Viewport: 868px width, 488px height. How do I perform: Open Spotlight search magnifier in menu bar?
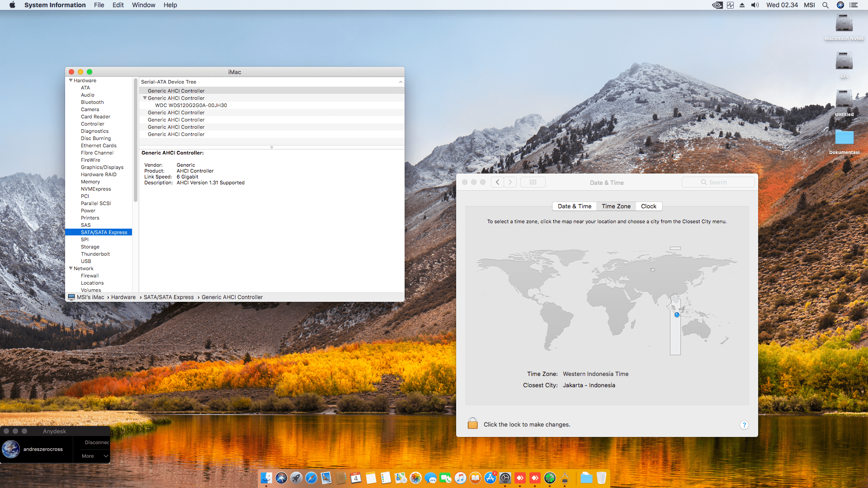click(825, 5)
